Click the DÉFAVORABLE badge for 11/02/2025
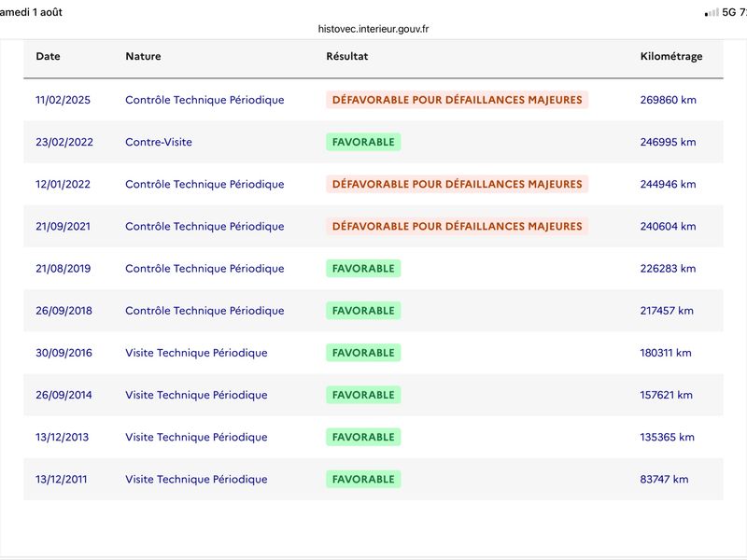Screen dimensions: 747x560 tap(458, 100)
